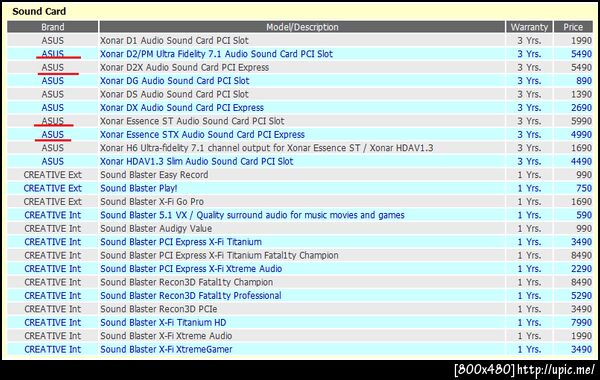
Task: Choose Xonar DG Audio Sound Card row
Action: click(174, 81)
